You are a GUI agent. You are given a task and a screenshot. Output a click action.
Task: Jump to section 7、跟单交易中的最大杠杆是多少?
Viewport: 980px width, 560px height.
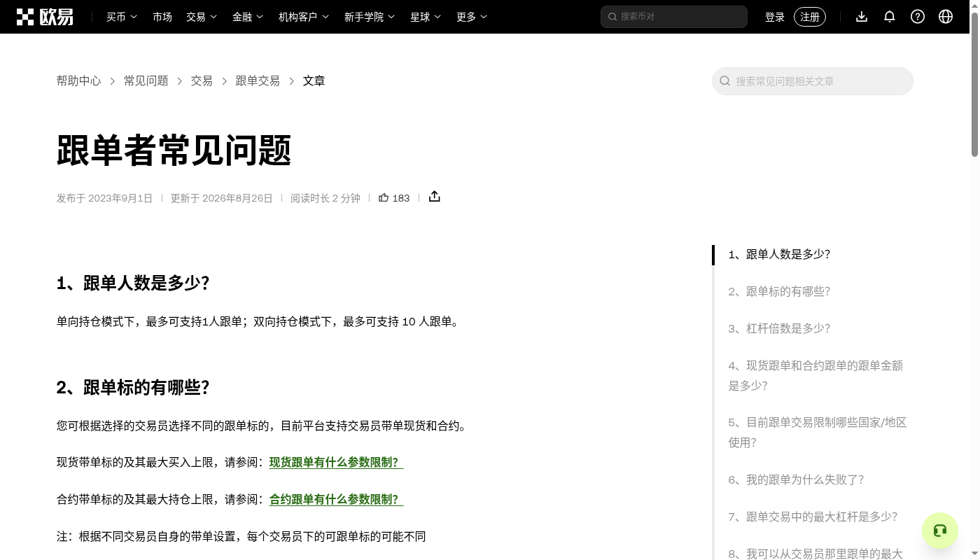pyautogui.click(x=813, y=517)
